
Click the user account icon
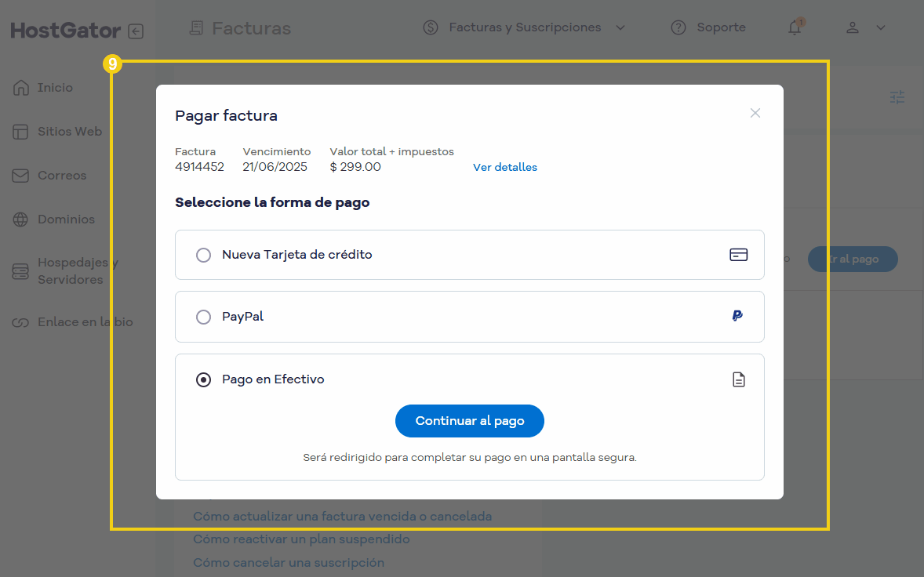click(x=852, y=27)
